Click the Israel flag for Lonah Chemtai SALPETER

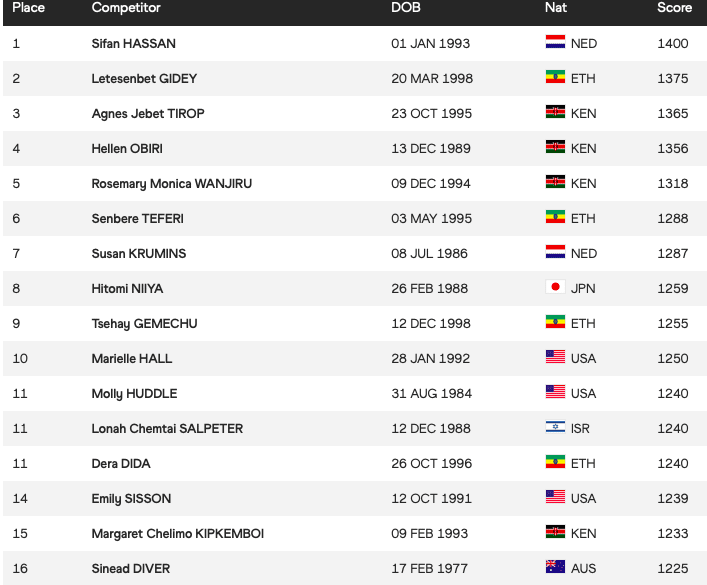click(x=555, y=428)
